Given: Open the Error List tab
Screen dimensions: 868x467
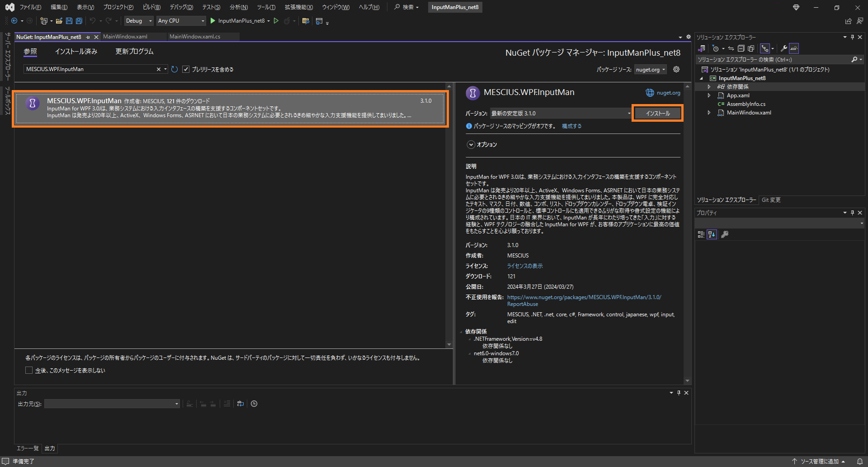Looking at the screenshot, I should coord(28,448).
